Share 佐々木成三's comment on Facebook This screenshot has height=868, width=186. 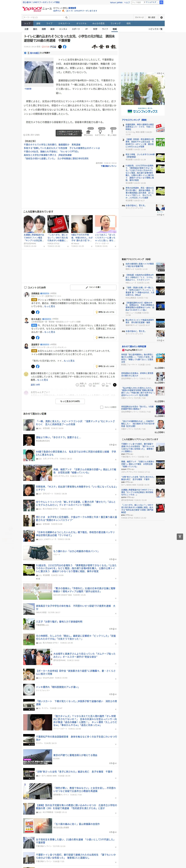[38, 338]
